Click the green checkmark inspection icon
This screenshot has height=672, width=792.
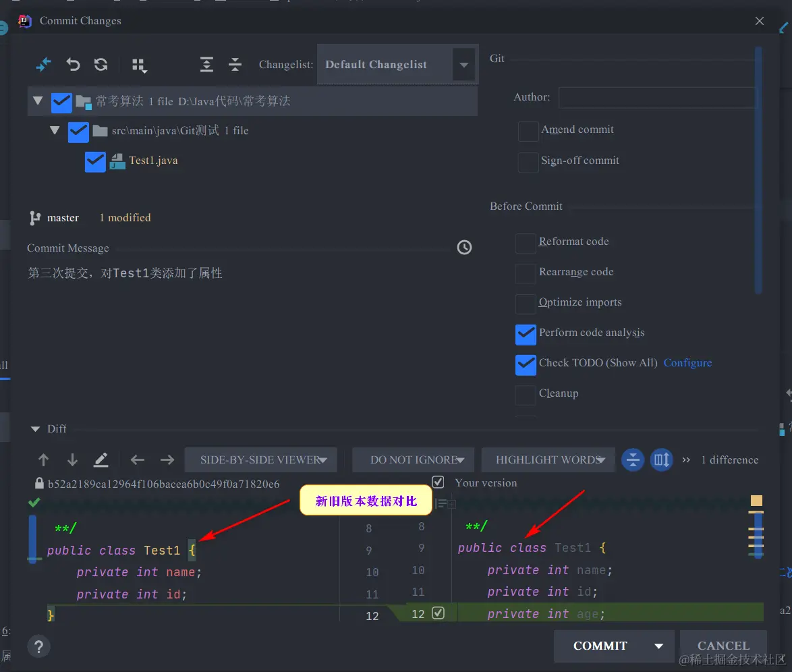[x=34, y=503]
